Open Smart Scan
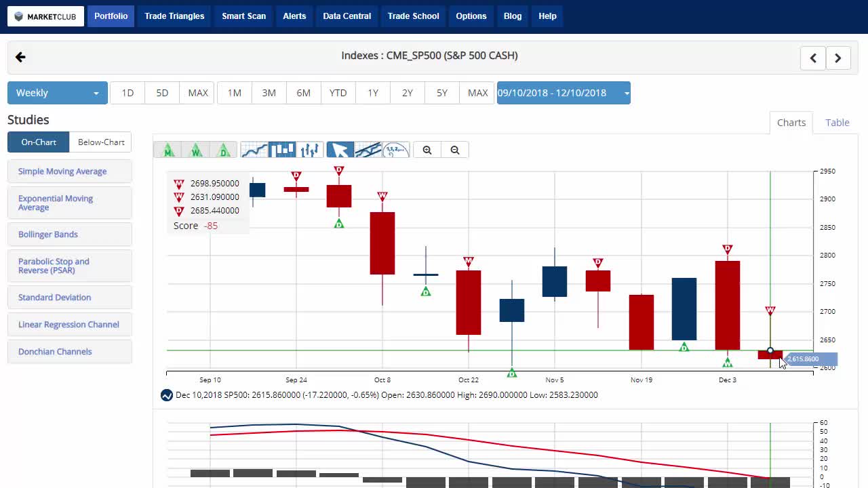The height and width of the screenshot is (488, 868). [x=244, y=16]
